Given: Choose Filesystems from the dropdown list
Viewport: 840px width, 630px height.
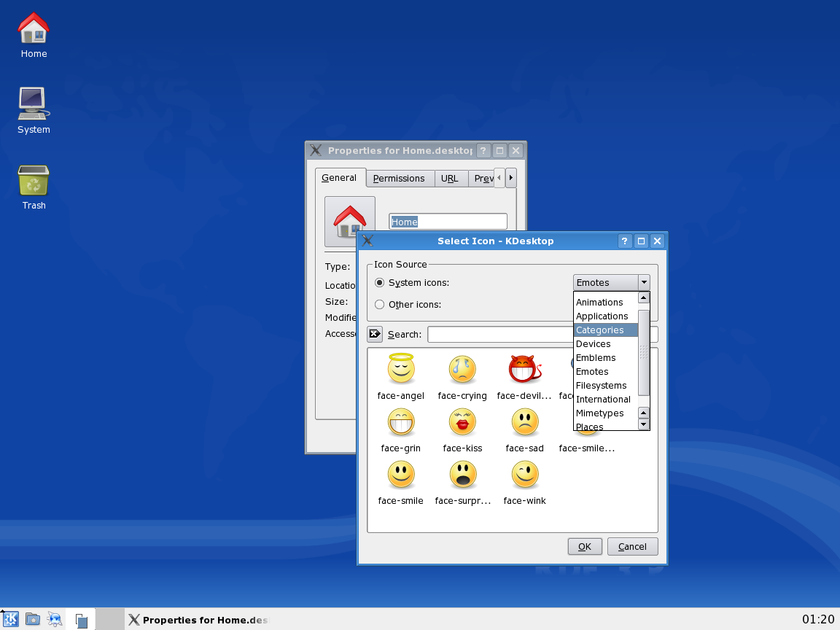Looking at the screenshot, I should coord(606,386).
